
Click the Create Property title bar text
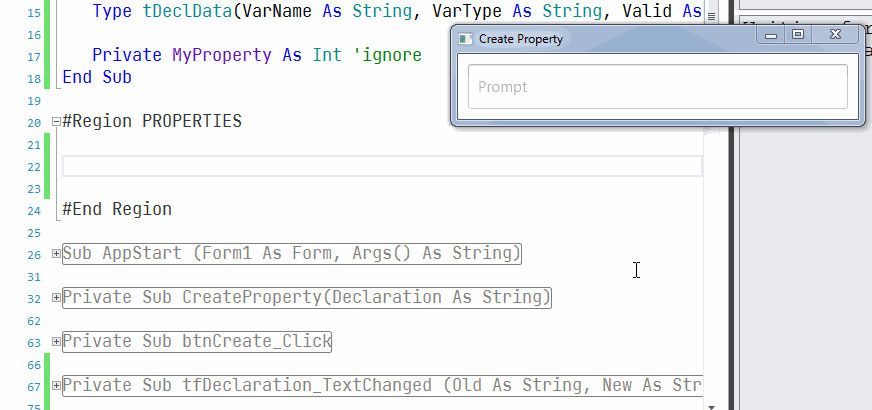point(521,39)
